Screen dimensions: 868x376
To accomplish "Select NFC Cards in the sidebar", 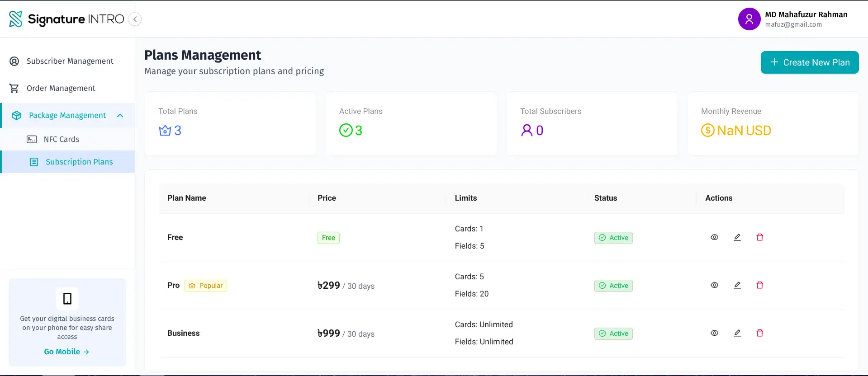I will click(x=61, y=139).
